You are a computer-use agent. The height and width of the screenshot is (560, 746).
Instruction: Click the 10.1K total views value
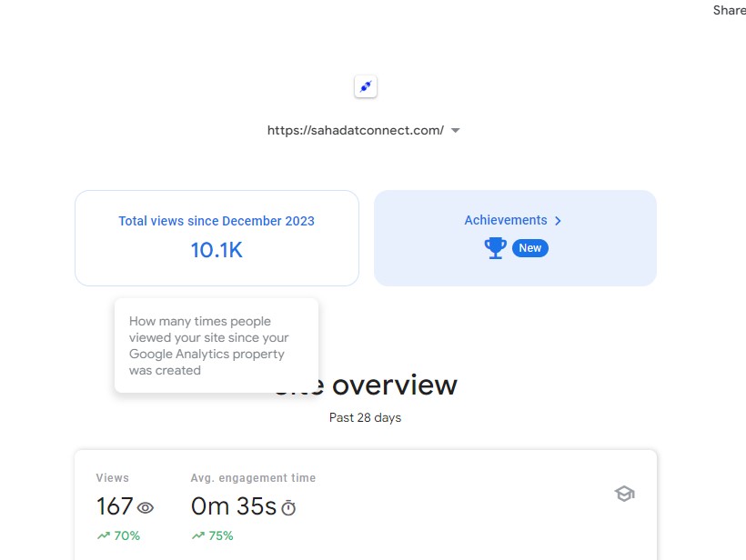[217, 250]
